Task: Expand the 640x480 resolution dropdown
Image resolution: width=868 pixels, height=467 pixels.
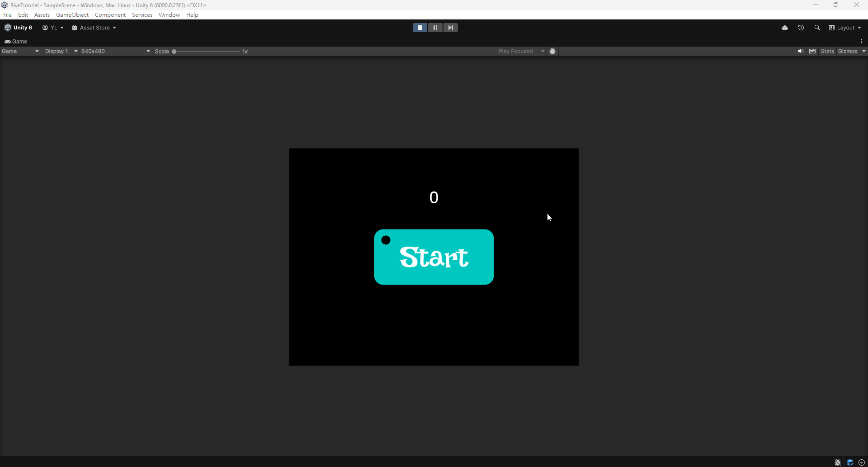Action: tap(115, 51)
